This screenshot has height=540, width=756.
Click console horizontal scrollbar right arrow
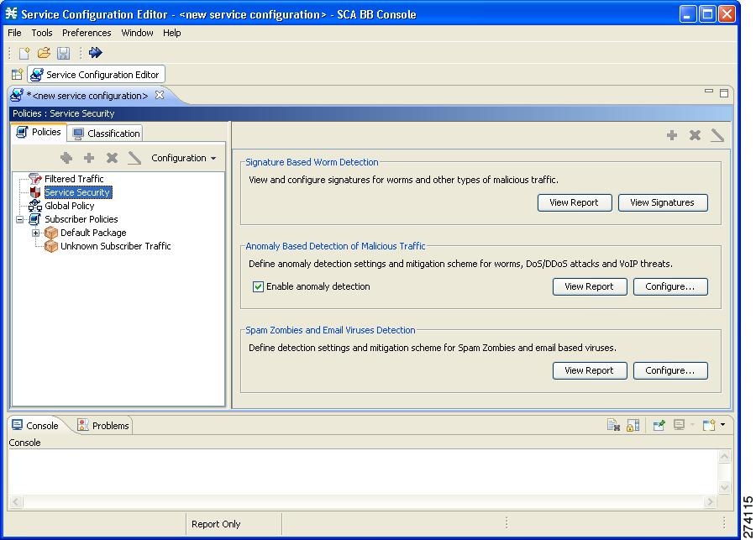click(x=710, y=502)
